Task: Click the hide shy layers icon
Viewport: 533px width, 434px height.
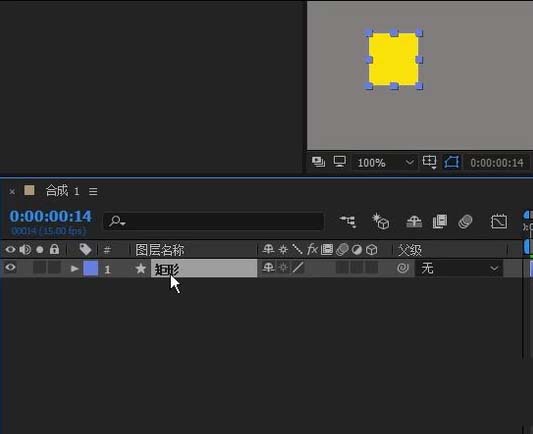Action: coord(414,222)
